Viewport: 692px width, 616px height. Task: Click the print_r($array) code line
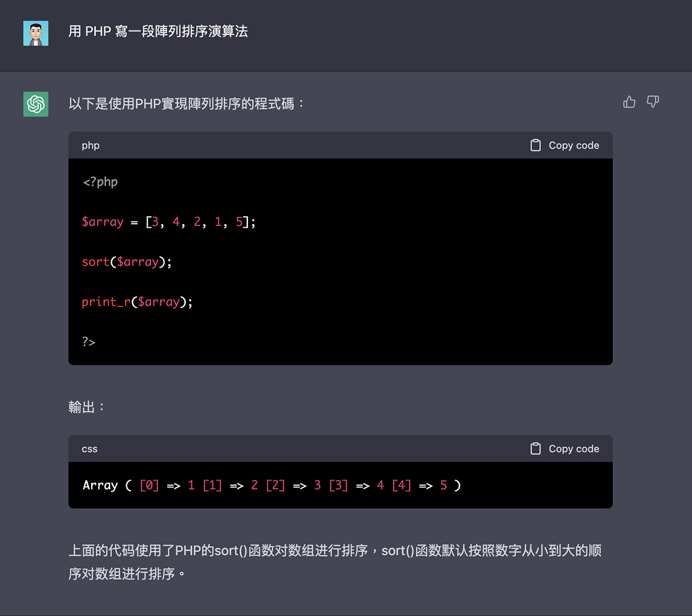[x=137, y=302]
